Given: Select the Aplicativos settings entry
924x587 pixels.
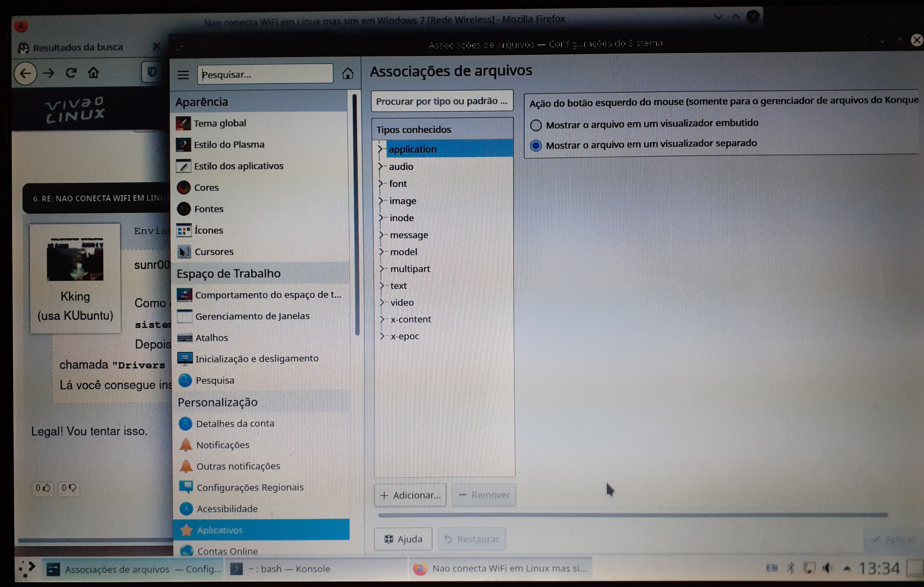Looking at the screenshot, I should pyautogui.click(x=262, y=530).
